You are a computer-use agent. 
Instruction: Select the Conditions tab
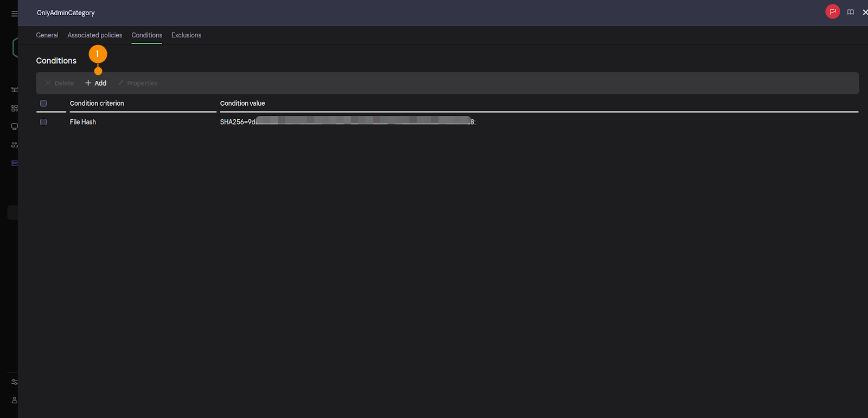click(x=146, y=35)
